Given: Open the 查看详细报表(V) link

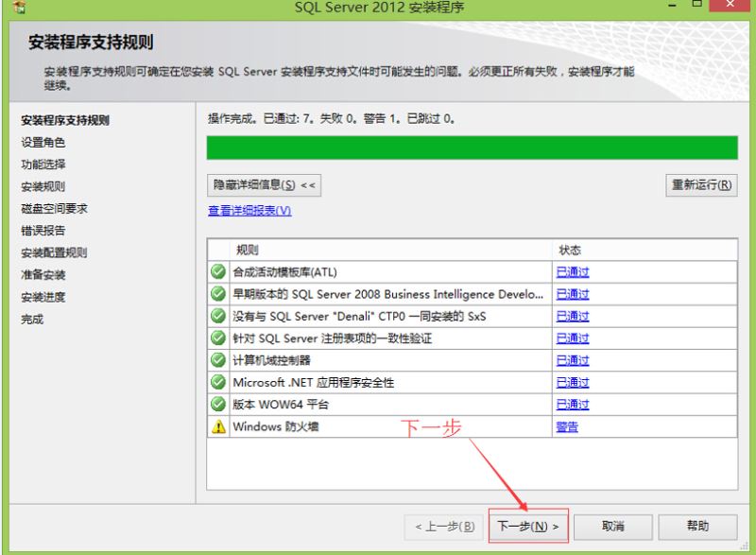Looking at the screenshot, I should [249, 211].
